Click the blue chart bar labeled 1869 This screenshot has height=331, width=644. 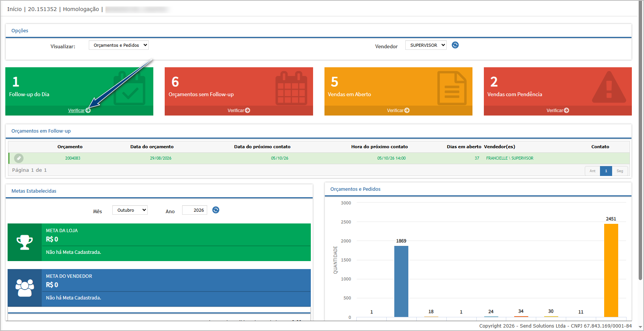401,281
